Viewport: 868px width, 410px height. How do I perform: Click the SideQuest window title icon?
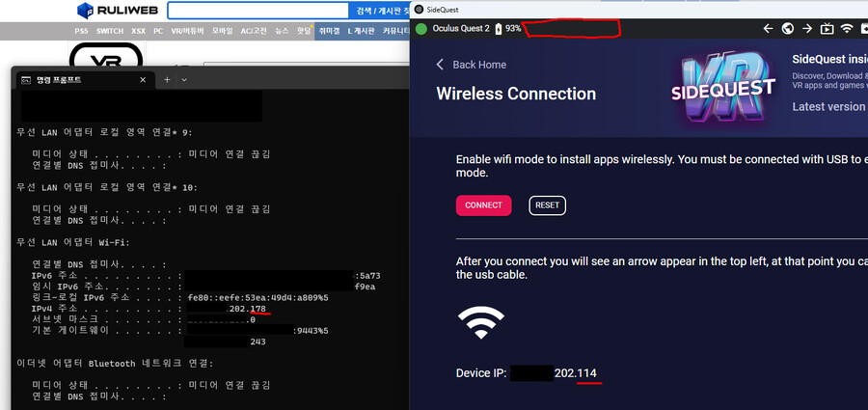(x=420, y=10)
